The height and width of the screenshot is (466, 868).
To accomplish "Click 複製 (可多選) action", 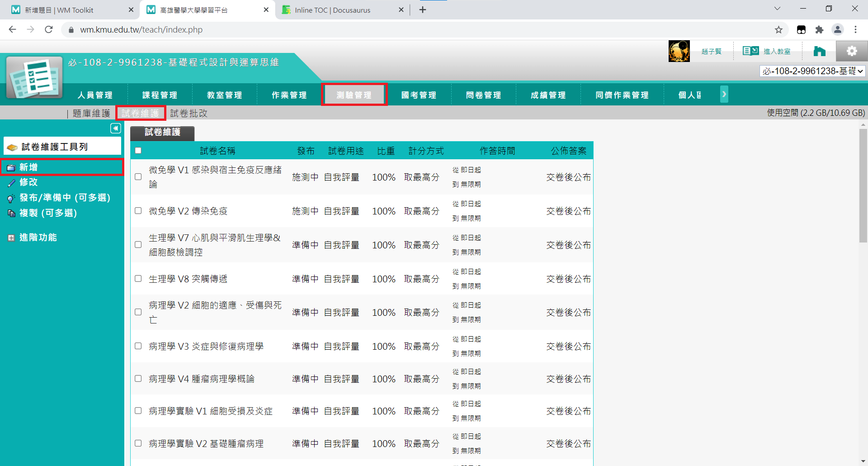I will click(x=48, y=213).
